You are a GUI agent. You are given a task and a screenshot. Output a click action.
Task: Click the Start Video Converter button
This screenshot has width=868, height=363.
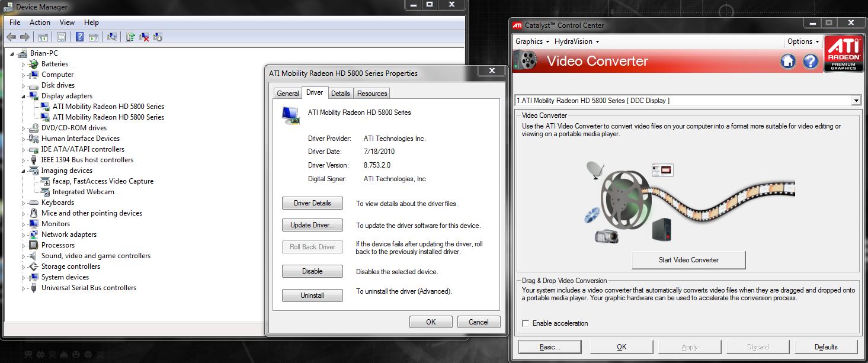click(688, 260)
